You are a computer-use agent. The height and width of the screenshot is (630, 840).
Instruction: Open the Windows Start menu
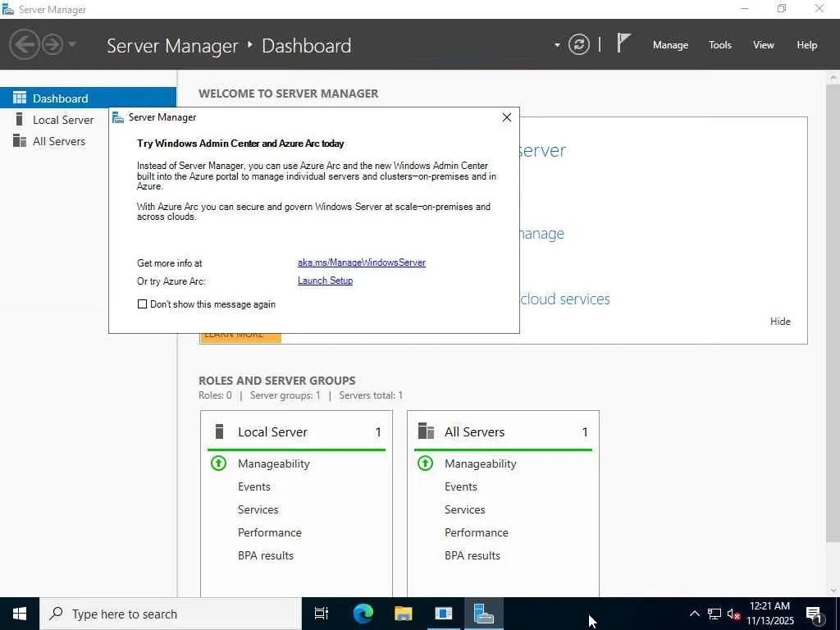pyautogui.click(x=20, y=614)
